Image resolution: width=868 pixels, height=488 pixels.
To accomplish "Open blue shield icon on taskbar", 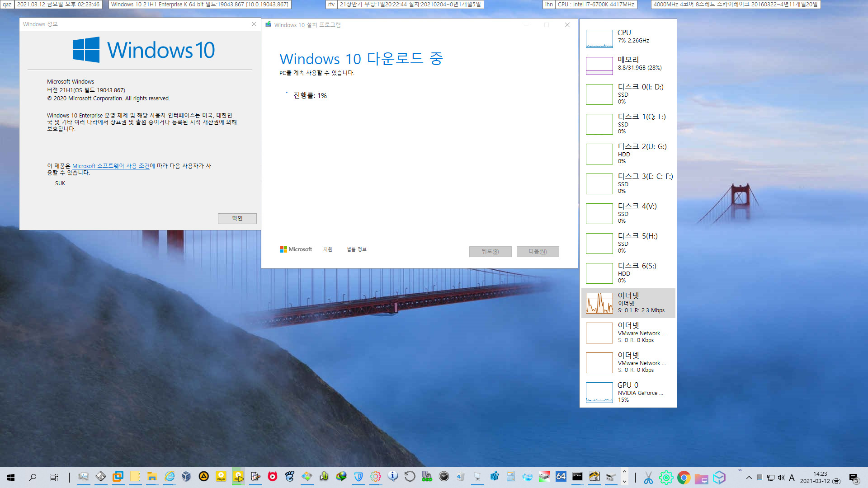I will pos(358,477).
